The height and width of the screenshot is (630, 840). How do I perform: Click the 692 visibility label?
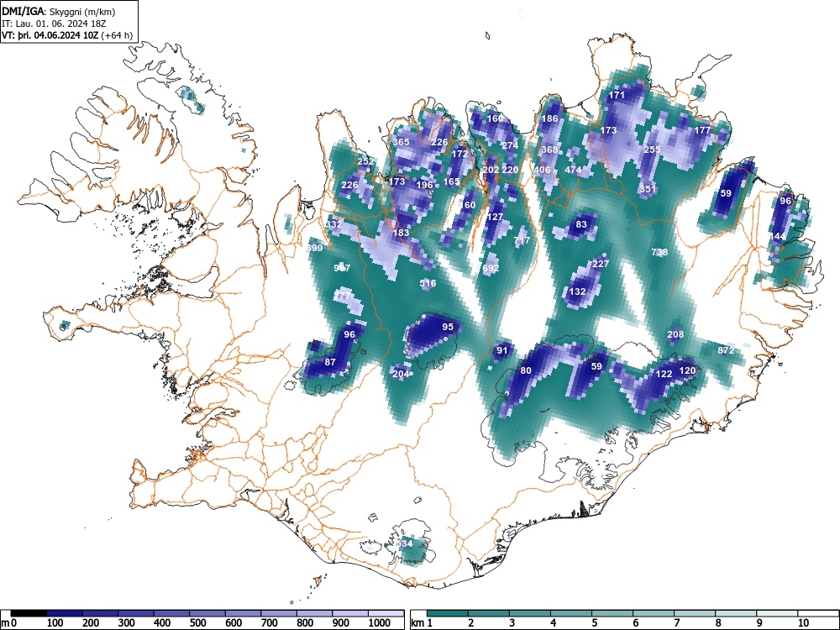[x=491, y=269]
